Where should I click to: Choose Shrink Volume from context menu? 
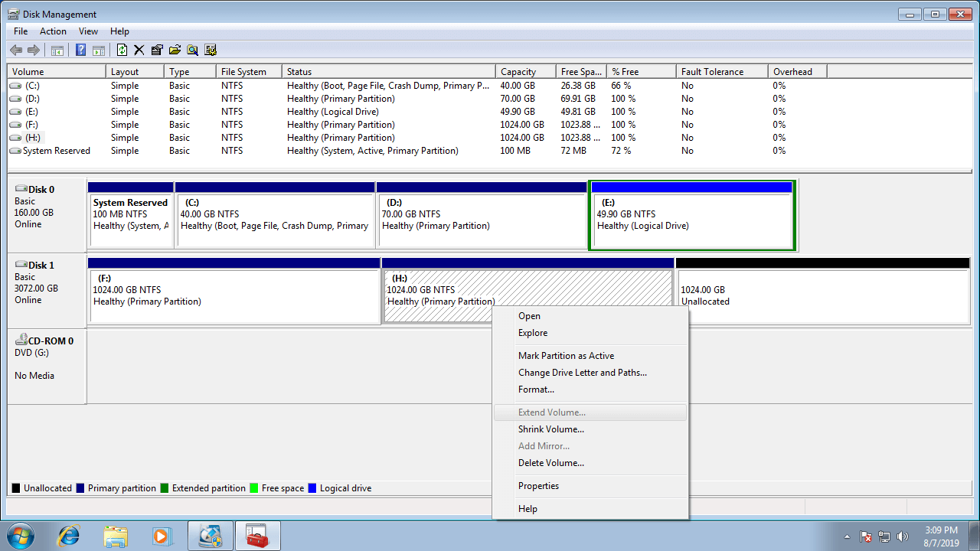point(550,429)
